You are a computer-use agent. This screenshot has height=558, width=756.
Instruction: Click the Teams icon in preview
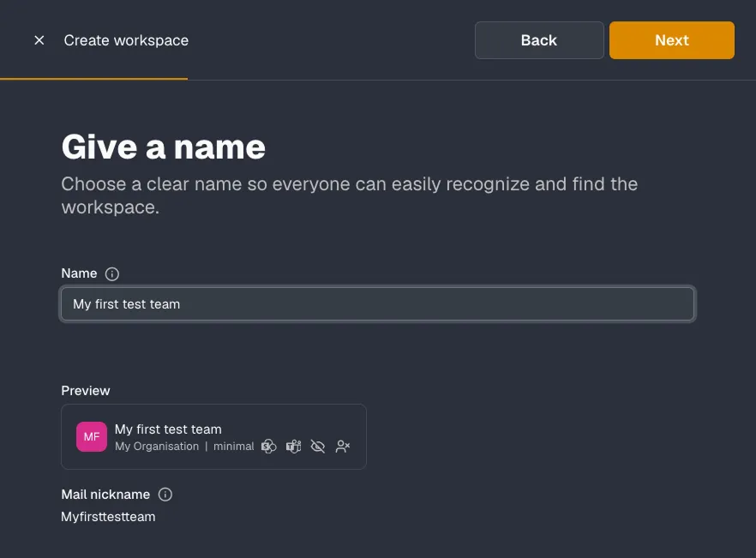coord(294,447)
